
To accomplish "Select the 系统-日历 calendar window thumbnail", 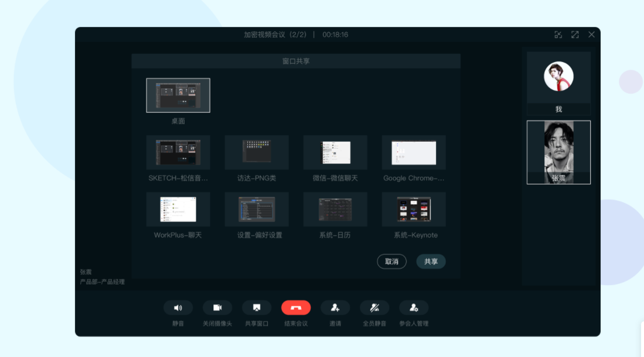I will 335,210.
